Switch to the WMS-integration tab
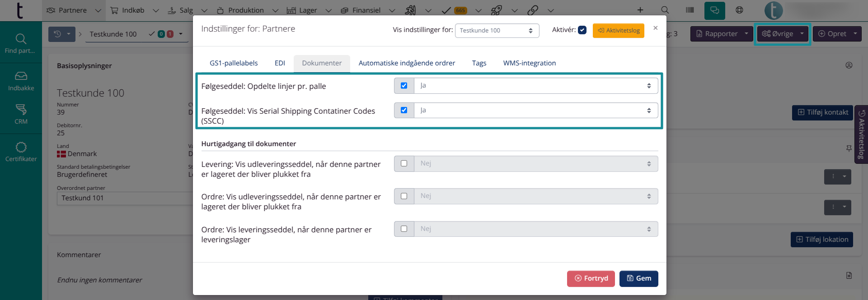Viewport: 868px width, 300px height. point(529,63)
